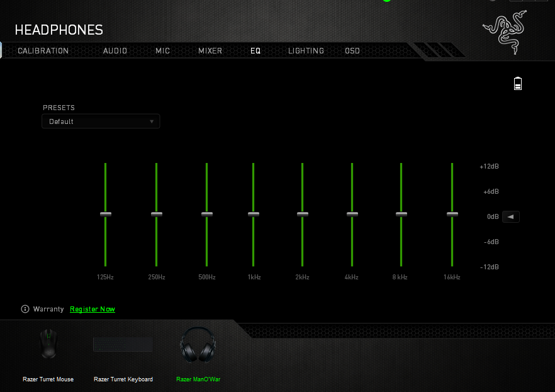This screenshot has height=392, width=555.
Task: Select the Razer Turret Keyboard device icon
Action: click(x=123, y=344)
